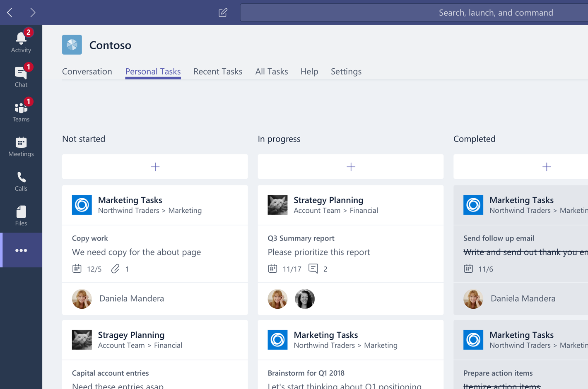Navigate forward with the right arrow
This screenshot has height=389, width=588.
click(x=33, y=12)
